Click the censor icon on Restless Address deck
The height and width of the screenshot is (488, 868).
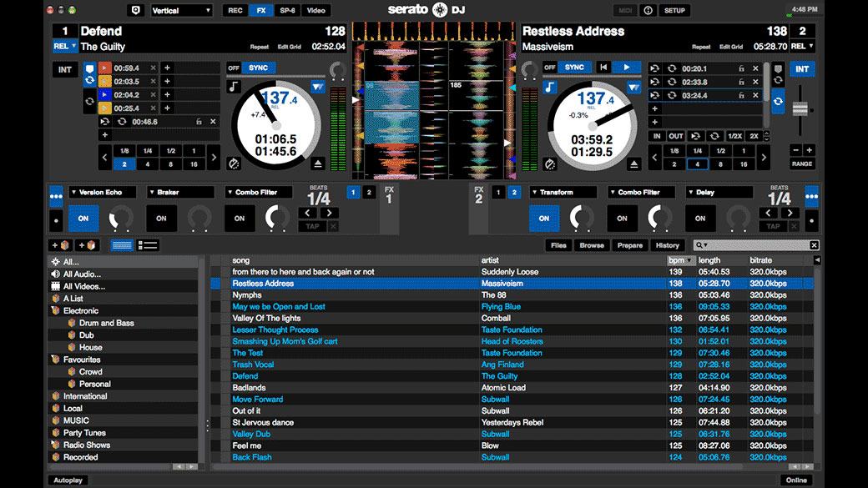tap(550, 164)
